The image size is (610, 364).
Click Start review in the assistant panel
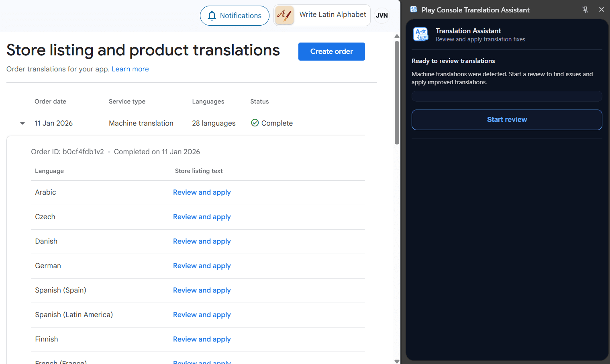(506, 120)
